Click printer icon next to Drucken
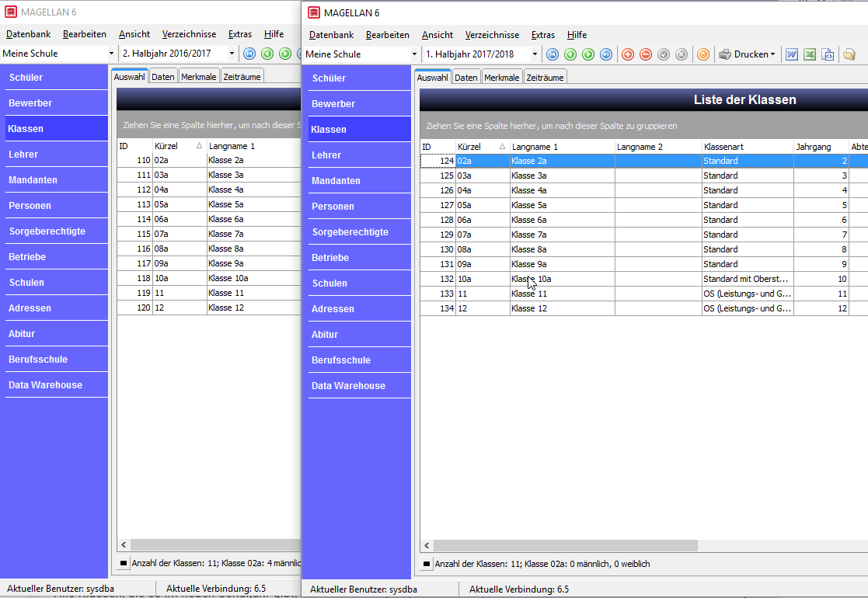 click(x=724, y=54)
